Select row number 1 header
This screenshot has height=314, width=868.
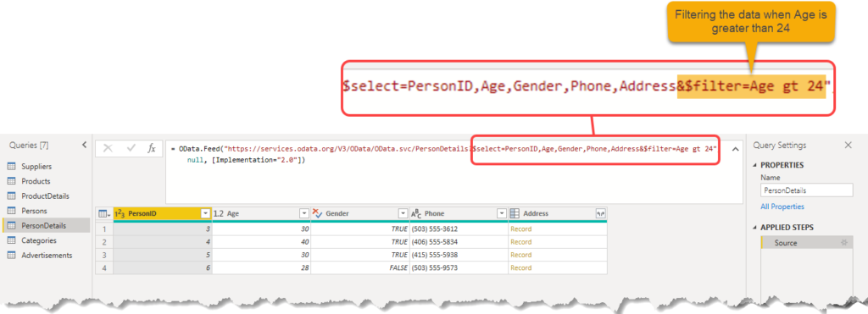pyautogui.click(x=104, y=229)
